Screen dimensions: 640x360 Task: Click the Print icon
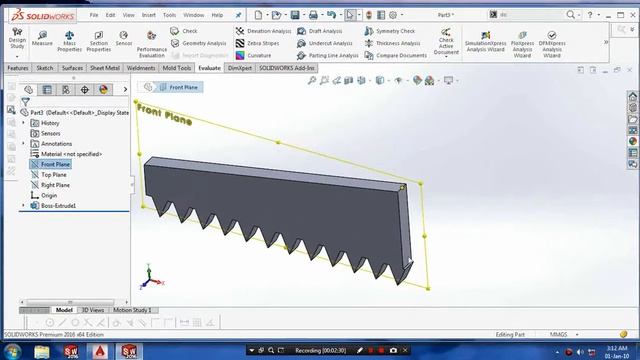pyautogui.click(x=313, y=15)
